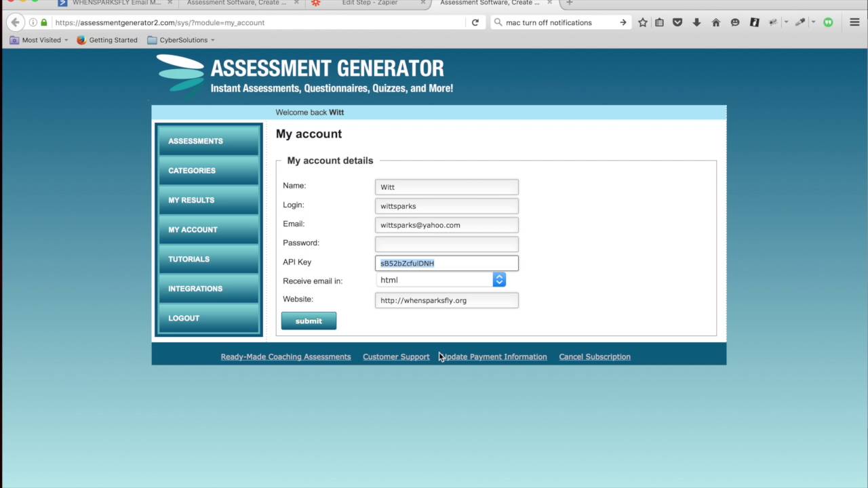Open the downloads panel
This screenshot has height=488, width=868.
click(x=696, y=22)
